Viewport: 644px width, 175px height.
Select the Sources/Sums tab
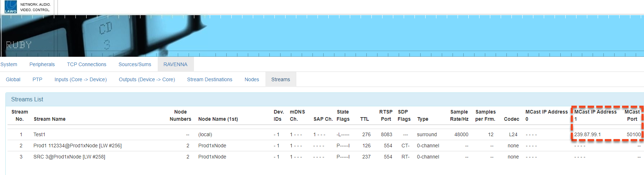click(135, 64)
